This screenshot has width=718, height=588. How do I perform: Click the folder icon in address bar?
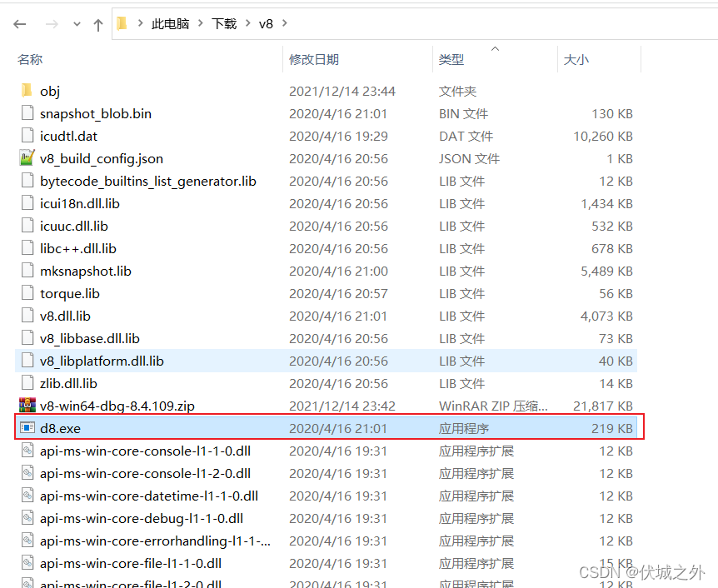click(122, 23)
